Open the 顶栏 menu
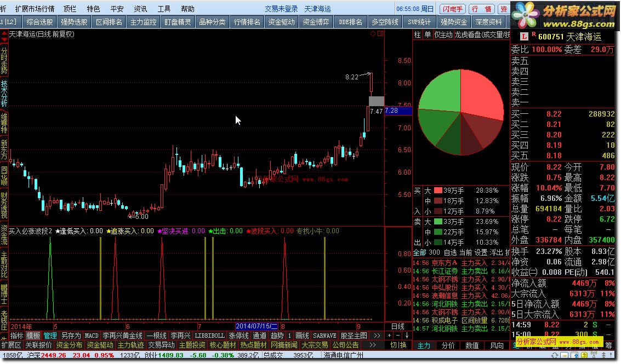Screen dimensions: 621x364 (x=70, y=9)
